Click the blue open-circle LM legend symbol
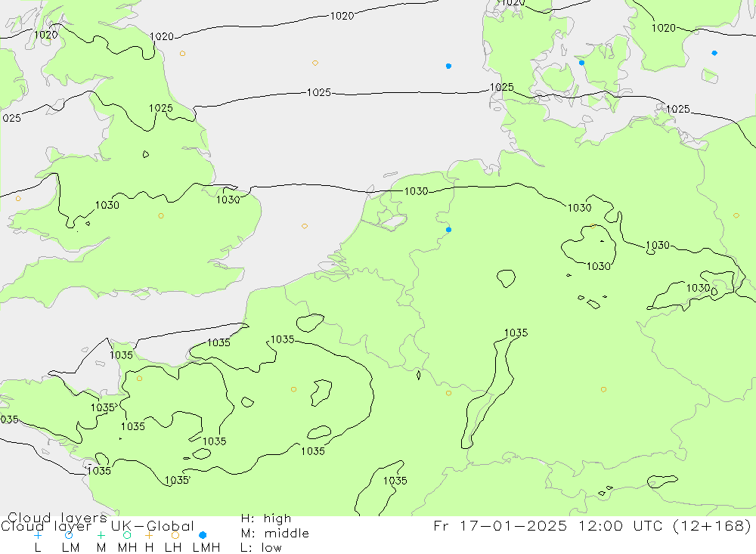756x554 pixels. (x=69, y=535)
